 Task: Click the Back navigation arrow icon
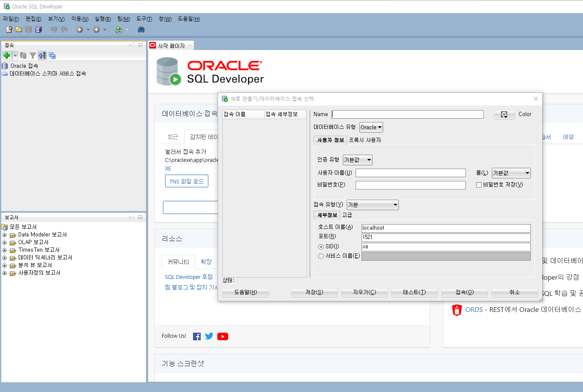pos(79,30)
